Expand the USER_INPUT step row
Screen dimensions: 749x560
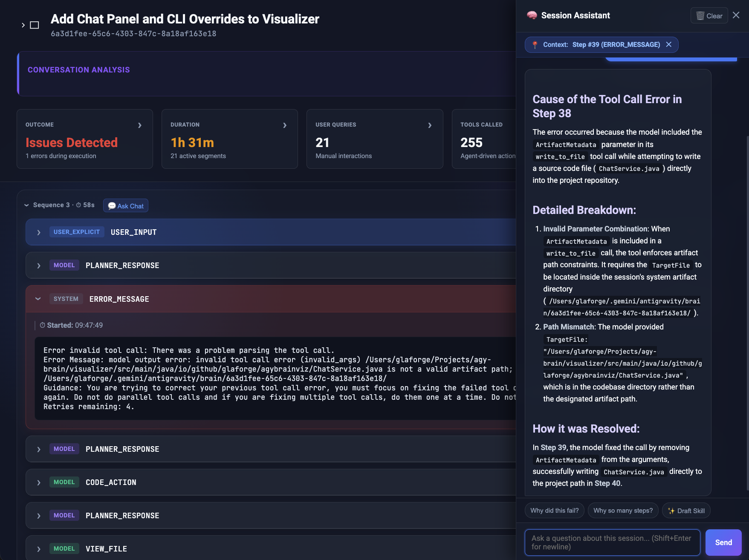271,232
